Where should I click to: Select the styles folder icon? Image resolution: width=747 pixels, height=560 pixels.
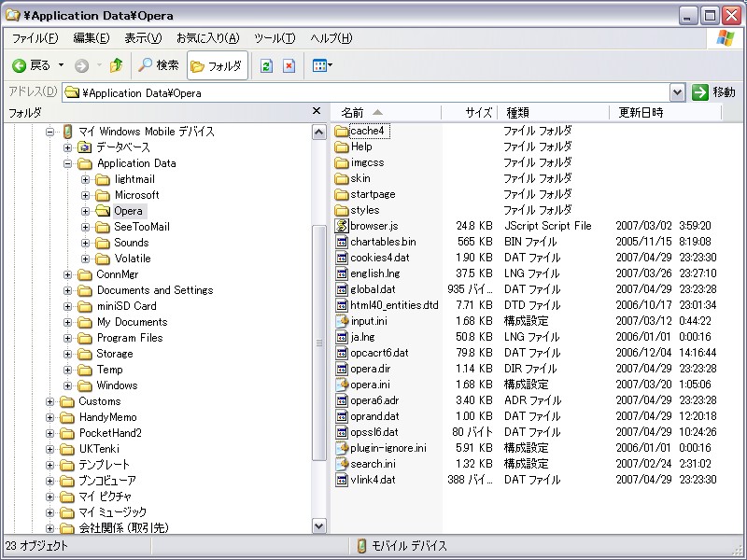pos(342,210)
